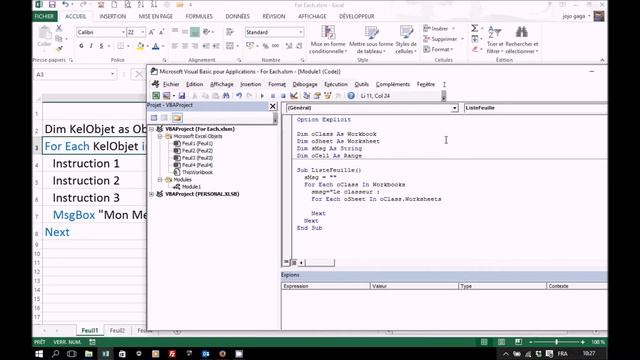The width and height of the screenshot is (640, 360).
Task: Click the AutoSum sigma icon
Action: click(x=474, y=28)
